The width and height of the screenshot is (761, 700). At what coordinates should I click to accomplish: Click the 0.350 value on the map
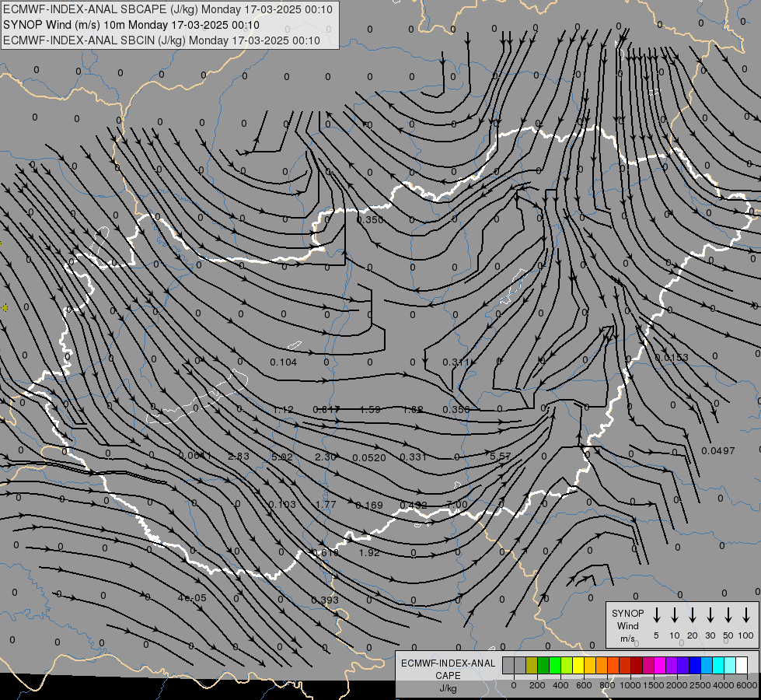click(370, 219)
